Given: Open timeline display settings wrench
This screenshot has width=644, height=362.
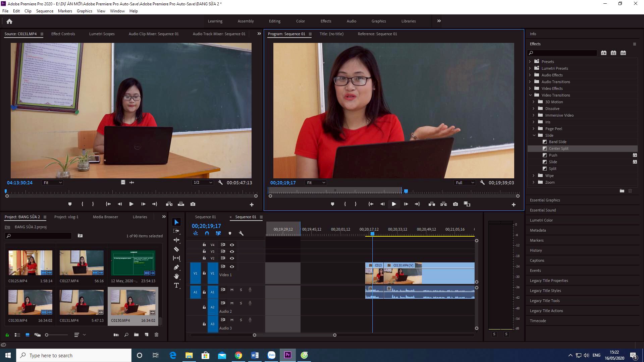Looking at the screenshot, I should coord(241,233).
